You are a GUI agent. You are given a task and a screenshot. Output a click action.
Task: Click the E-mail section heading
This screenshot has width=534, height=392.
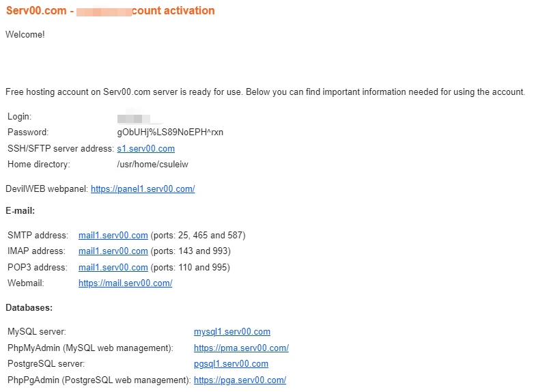point(20,211)
